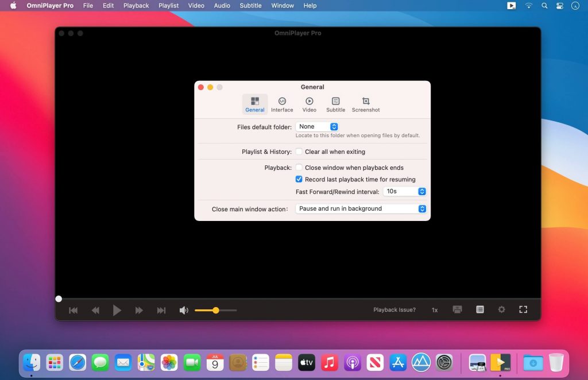Click the mute speaker icon
The image size is (588, 380).
[184, 309]
